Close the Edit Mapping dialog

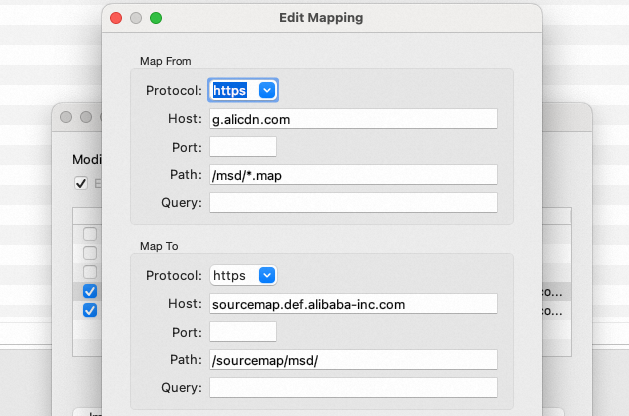[x=117, y=18]
